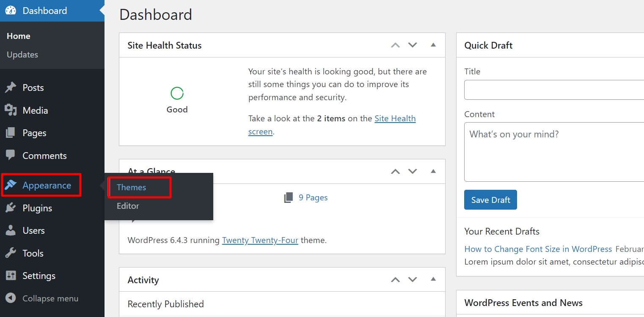Viewport: 644px width, 317px height.
Task: Click the Settings sliders icon
Action: pos(11,276)
